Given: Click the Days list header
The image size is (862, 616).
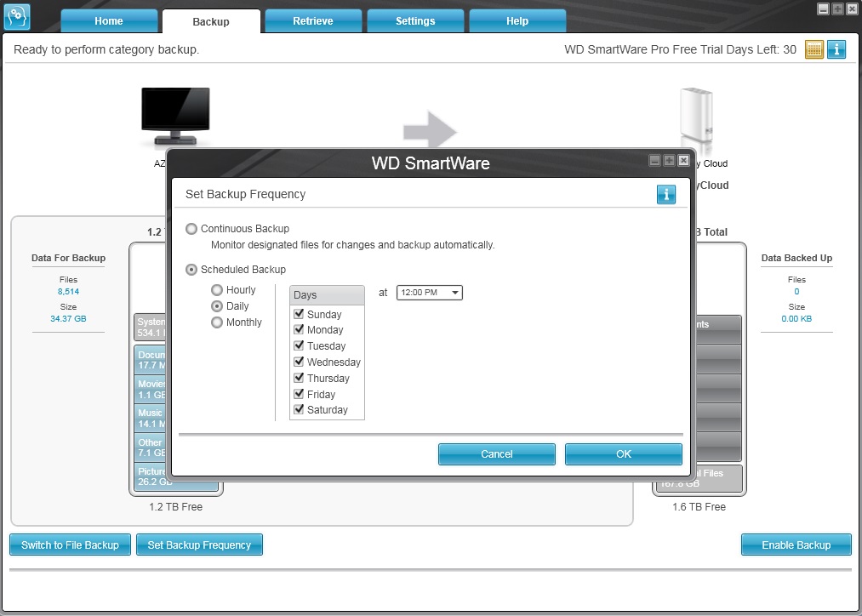Looking at the screenshot, I should [x=327, y=295].
